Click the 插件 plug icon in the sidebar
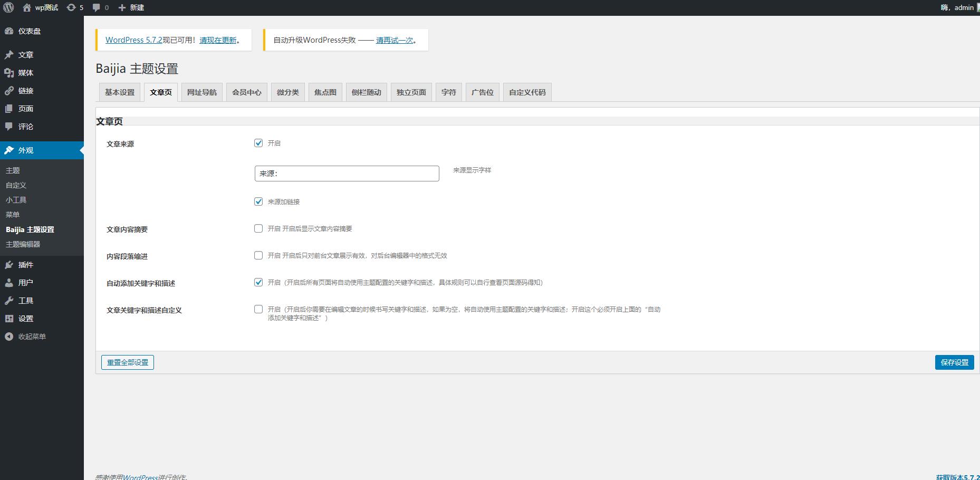 pos(9,265)
